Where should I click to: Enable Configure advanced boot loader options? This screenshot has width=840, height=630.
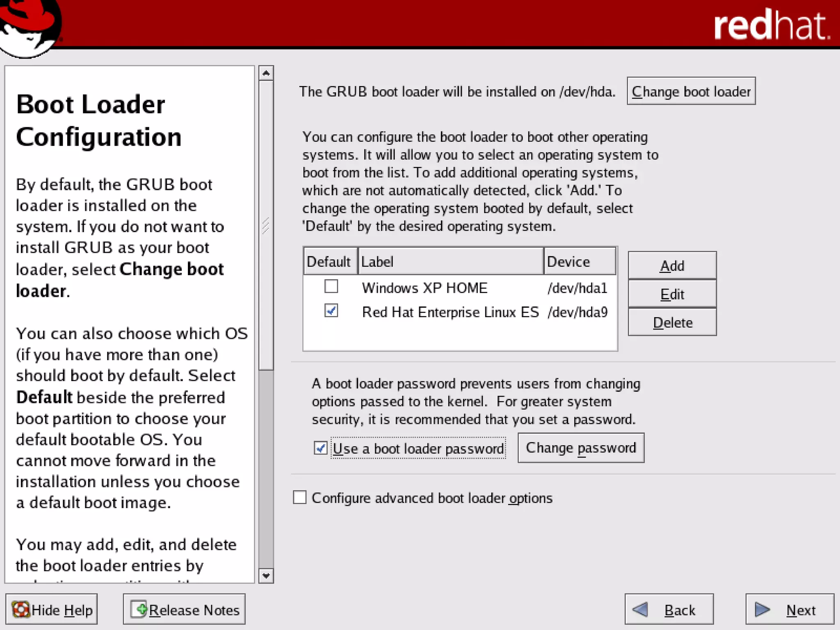[300, 498]
